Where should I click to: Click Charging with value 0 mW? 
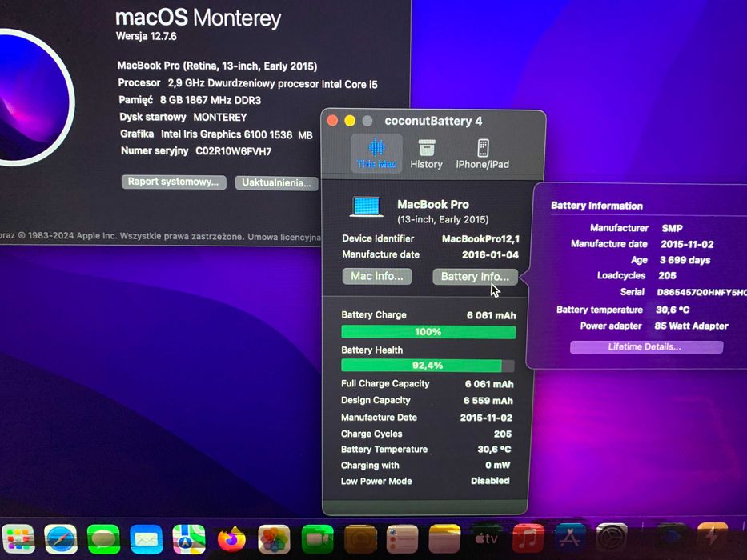[497, 466]
